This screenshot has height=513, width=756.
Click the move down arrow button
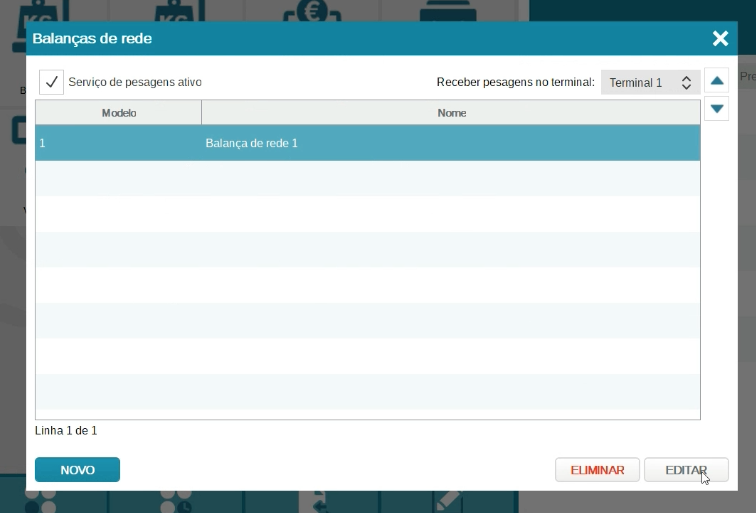click(716, 109)
